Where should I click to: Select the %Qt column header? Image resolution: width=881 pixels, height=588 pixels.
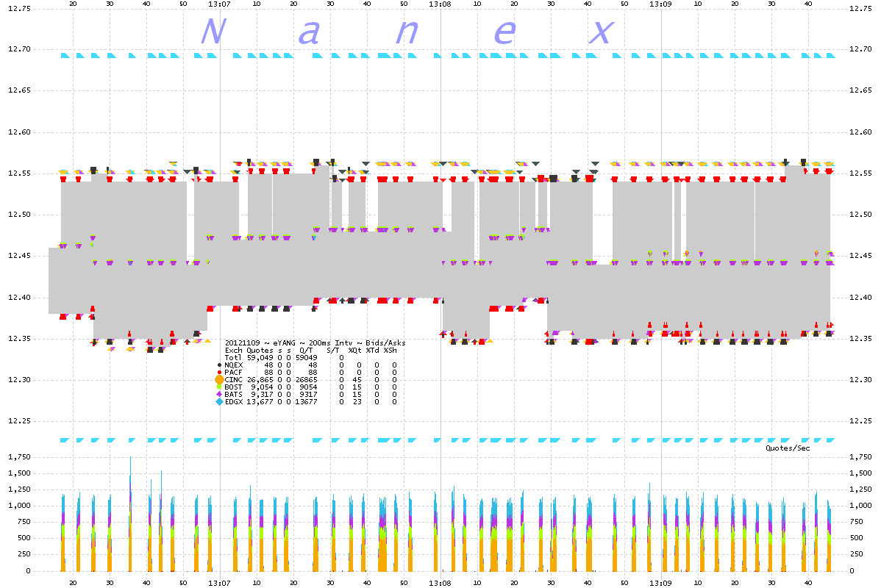pyautogui.click(x=355, y=351)
